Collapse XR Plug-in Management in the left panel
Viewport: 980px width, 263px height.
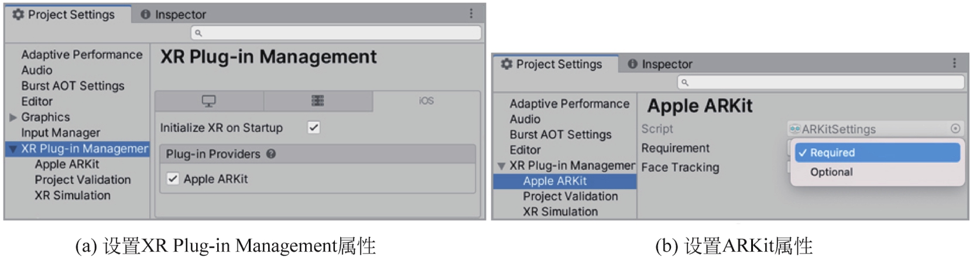[x=13, y=149]
